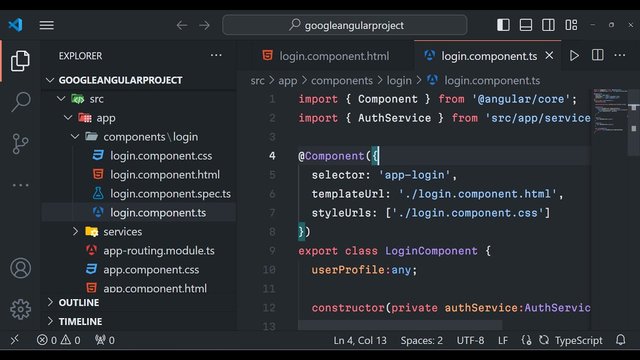
Task: Click the LoginComponent class name
Action: pos(431,251)
